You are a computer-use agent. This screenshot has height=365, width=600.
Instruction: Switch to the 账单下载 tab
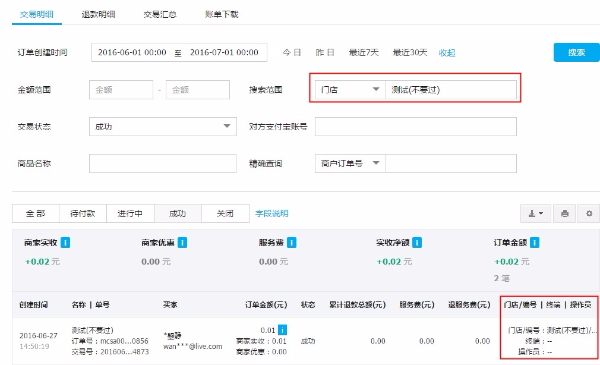coord(222,15)
